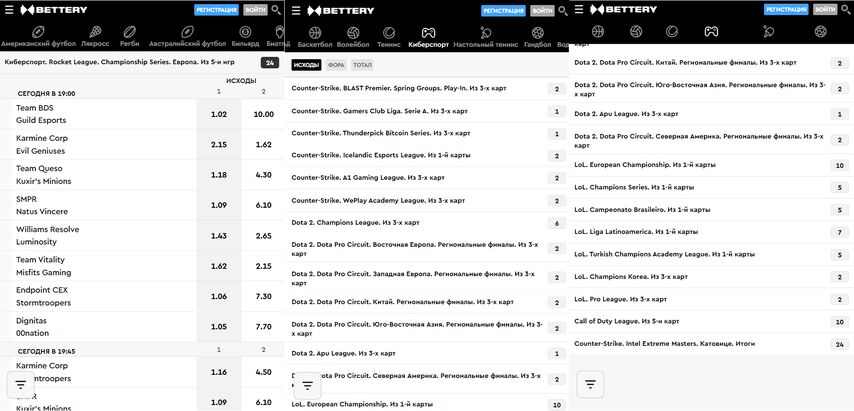Click table tennis paddle icon in right screenshot
The width and height of the screenshot is (854, 411).
pos(768,32)
